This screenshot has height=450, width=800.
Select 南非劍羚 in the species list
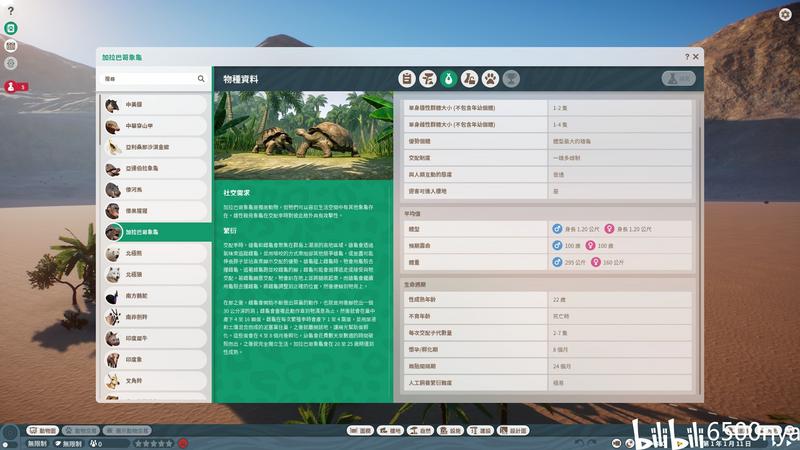[155, 317]
